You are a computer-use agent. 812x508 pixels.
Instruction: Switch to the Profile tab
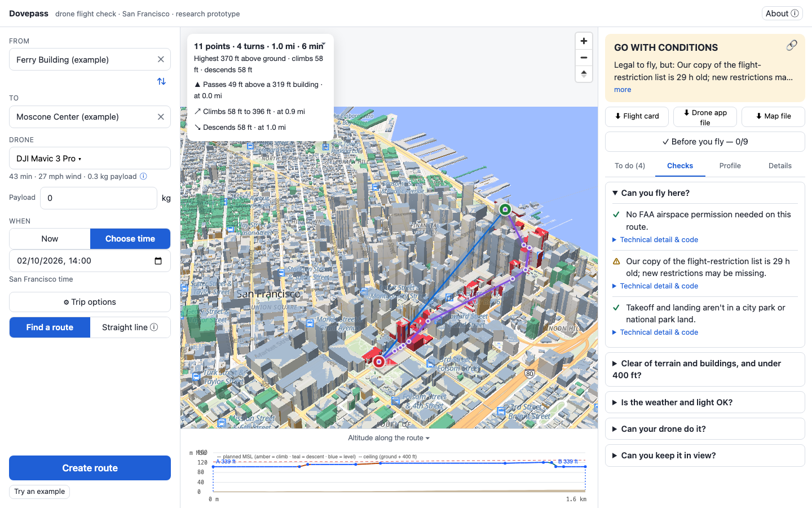(x=730, y=166)
